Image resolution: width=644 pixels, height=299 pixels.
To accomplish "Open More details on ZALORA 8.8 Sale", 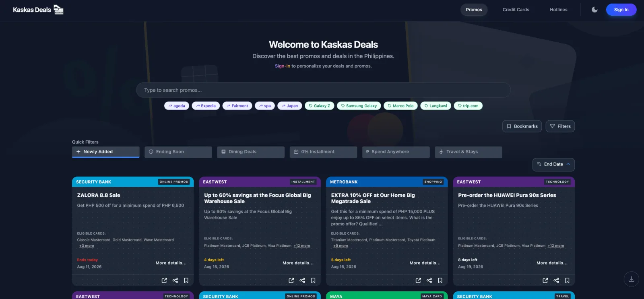I will [x=171, y=263].
